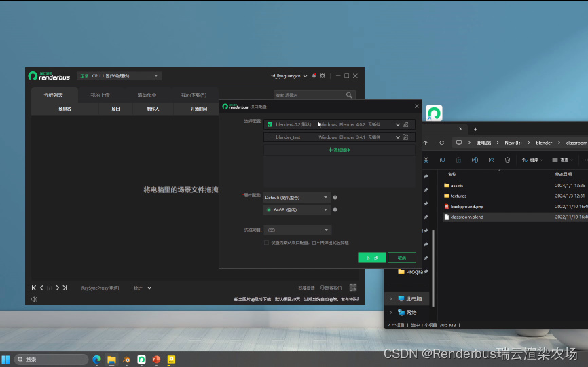Uncheck the blender4.0.2 configuration checkbox

tap(270, 124)
